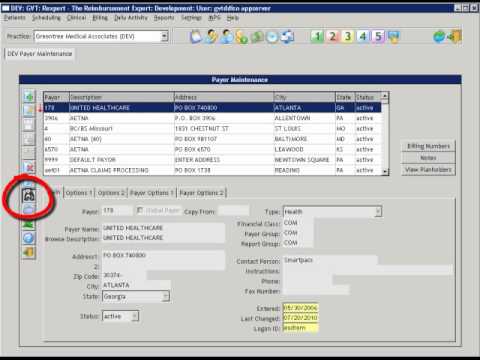480x360 pixels.
Task: Select the AETNA row with city LEAWOOD
Action: pyautogui.click(x=212, y=149)
